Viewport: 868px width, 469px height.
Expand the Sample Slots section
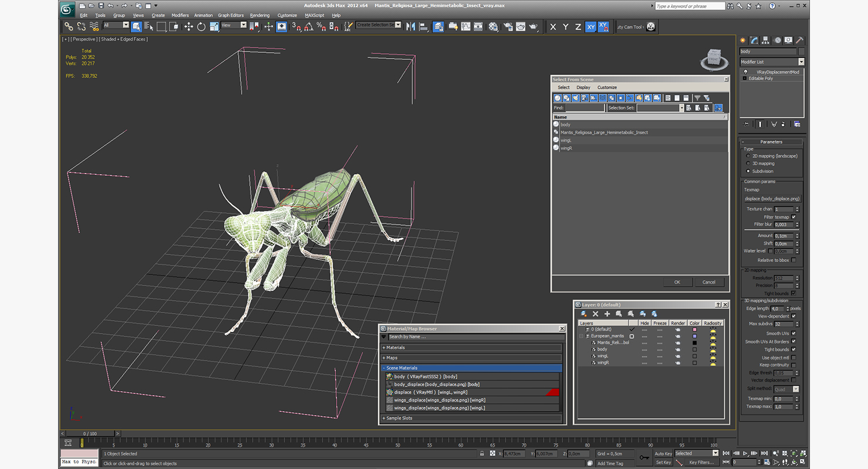click(x=472, y=418)
